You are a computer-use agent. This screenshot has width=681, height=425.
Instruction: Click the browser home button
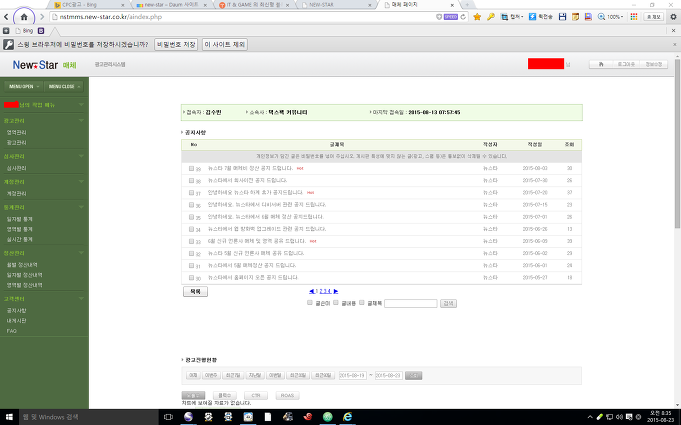coord(24,17)
